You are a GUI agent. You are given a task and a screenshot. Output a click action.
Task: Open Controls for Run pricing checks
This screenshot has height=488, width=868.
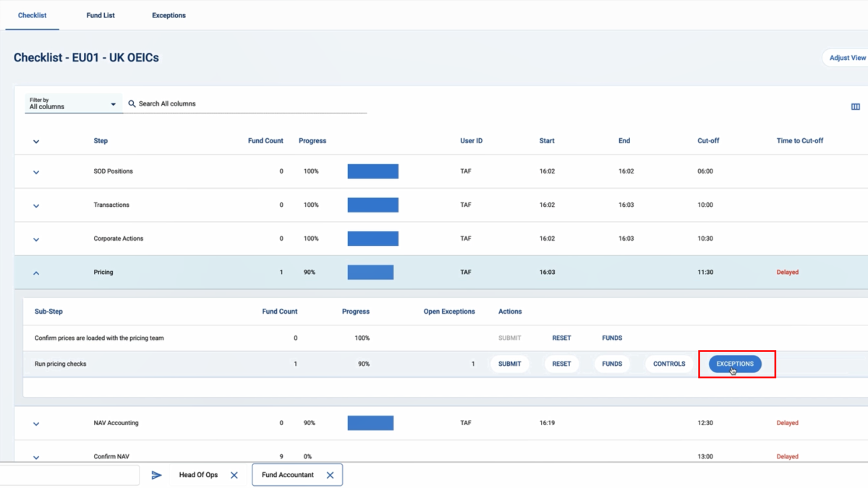coord(669,364)
